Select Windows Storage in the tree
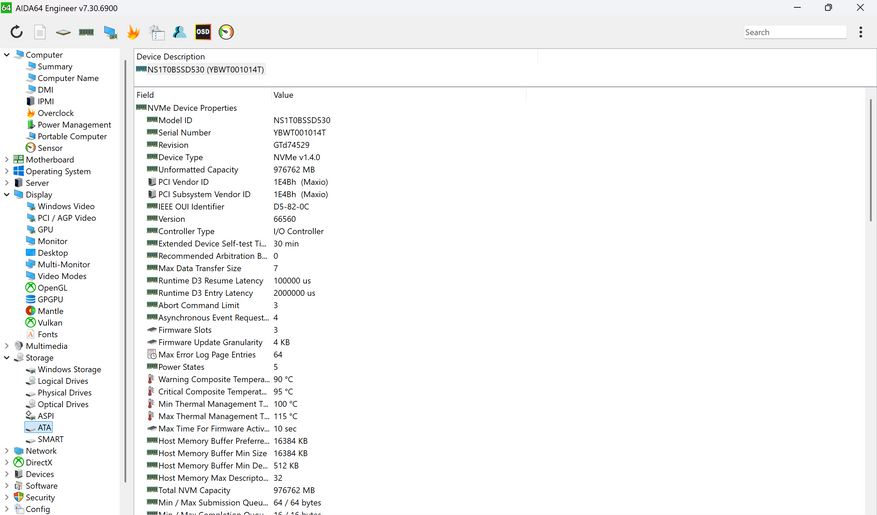Viewport: 877px width, 515px height. pyautogui.click(x=69, y=370)
